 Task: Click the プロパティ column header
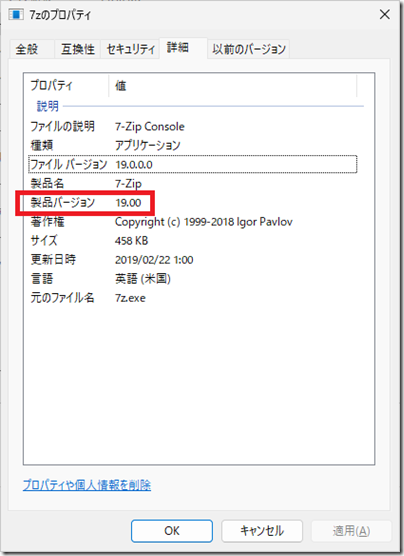[66, 85]
